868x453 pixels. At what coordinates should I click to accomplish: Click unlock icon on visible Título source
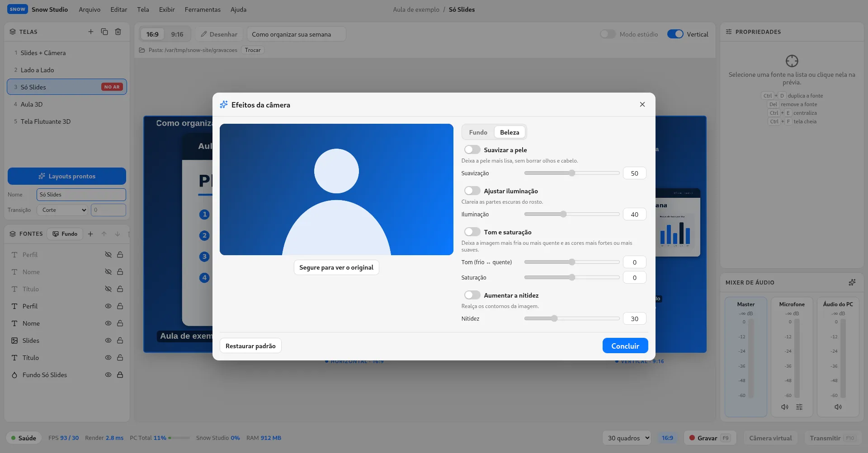(120, 358)
